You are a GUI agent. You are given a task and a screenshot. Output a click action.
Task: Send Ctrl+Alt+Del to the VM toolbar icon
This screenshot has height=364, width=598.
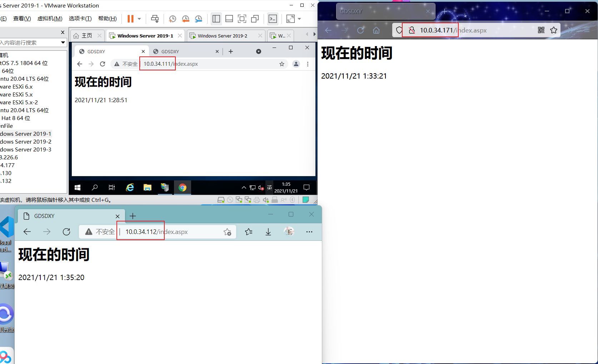click(155, 19)
